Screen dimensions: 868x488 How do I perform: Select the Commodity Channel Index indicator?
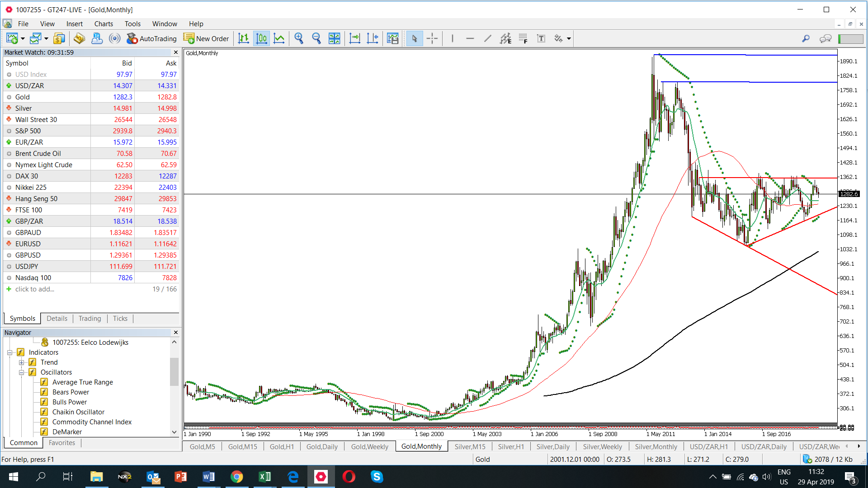coord(92,422)
